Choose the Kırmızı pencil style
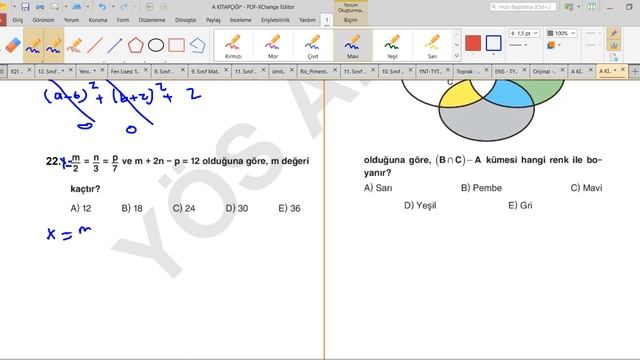The height and width of the screenshot is (360, 640). click(233, 46)
